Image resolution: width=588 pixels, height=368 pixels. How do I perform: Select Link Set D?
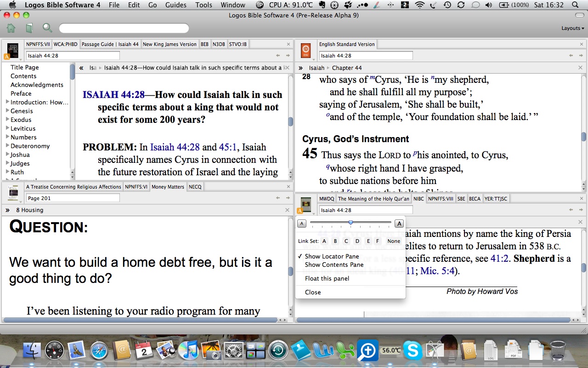click(357, 241)
